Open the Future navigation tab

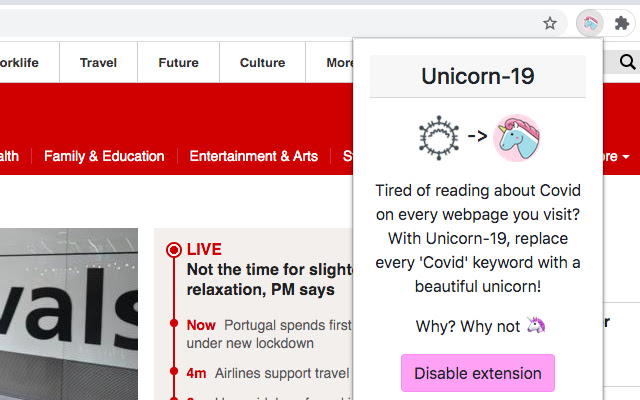178,62
